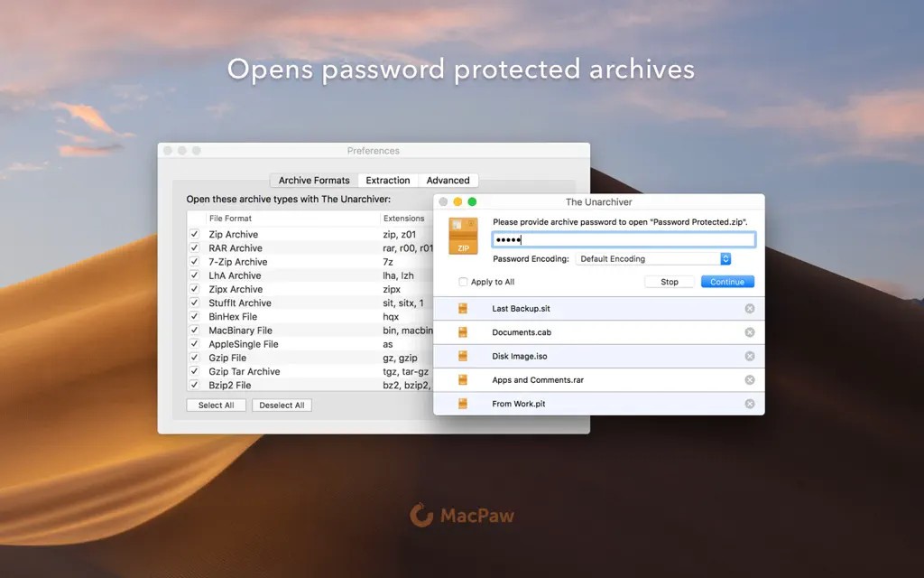The image size is (924, 578).
Task: Open the Password Encoding dropdown
Action: pos(652,259)
